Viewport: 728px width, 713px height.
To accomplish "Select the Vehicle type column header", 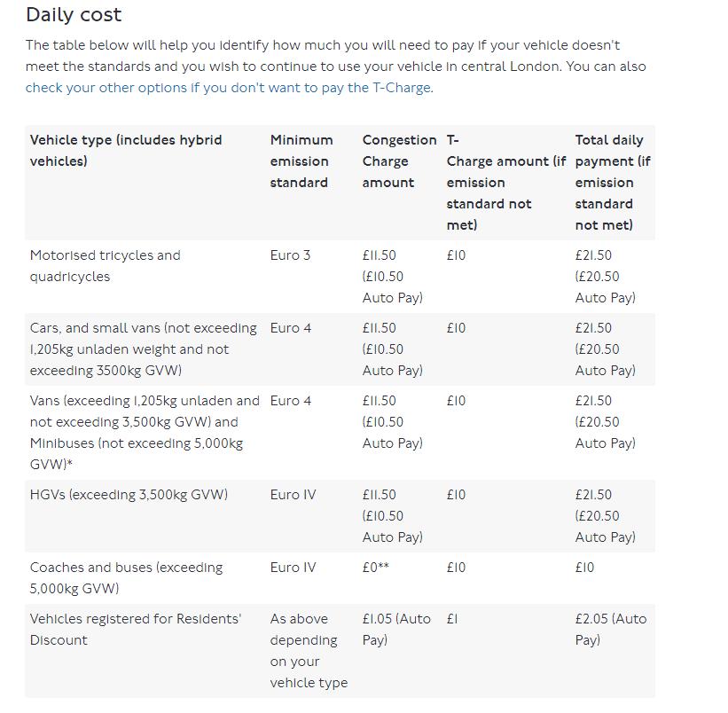I will click(x=126, y=151).
